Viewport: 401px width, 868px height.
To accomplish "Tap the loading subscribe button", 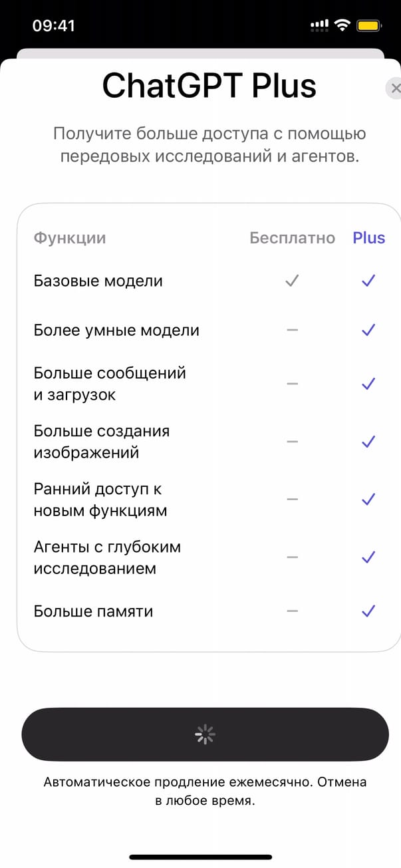I will click(205, 734).
